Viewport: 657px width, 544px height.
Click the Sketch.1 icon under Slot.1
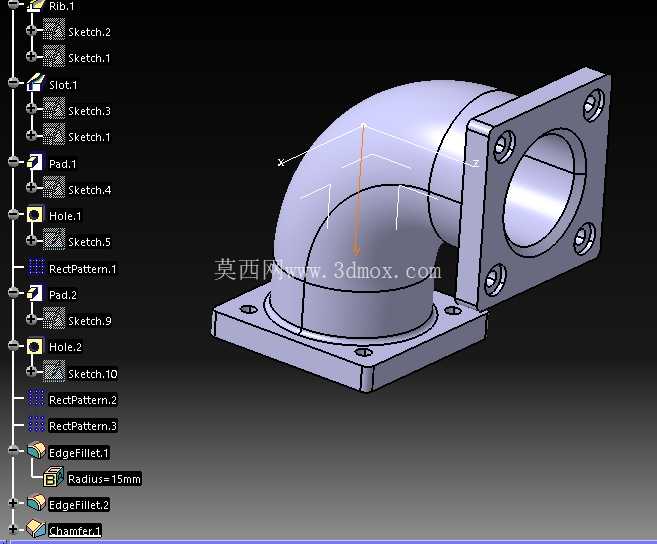point(54,135)
